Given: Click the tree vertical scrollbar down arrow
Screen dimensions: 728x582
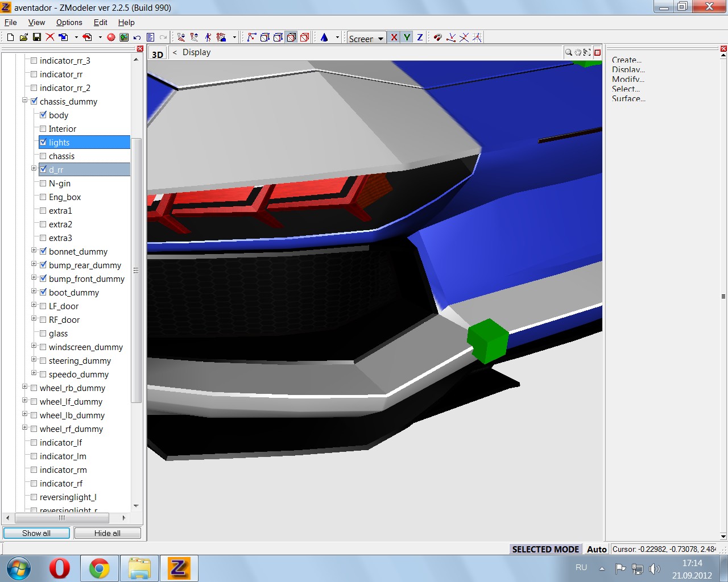Looking at the screenshot, I should click(x=136, y=506).
